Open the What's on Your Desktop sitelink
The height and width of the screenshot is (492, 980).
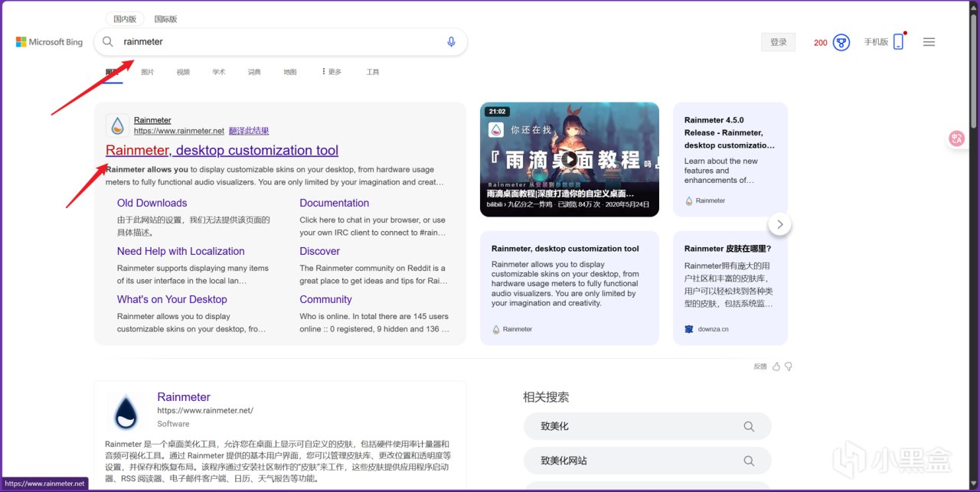coord(172,299)
